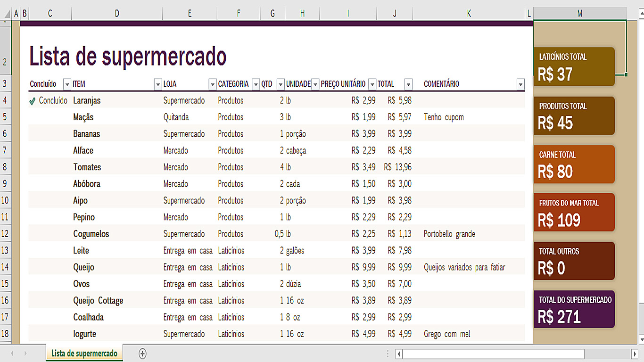The height and width of the screenshot is (362, 644).
Task: Open the LOJA column filter dropdown
Action: pyautogui.click(x=213, y=84)
